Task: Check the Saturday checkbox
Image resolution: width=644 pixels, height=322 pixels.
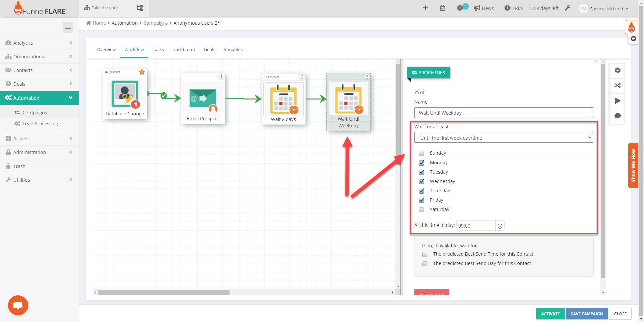Action: pyautogui.click(x=421, y=210)
